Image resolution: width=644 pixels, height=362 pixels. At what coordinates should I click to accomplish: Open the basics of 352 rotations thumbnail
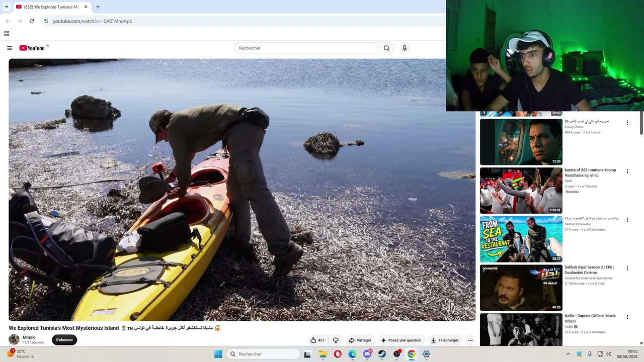tap(521, 191)
